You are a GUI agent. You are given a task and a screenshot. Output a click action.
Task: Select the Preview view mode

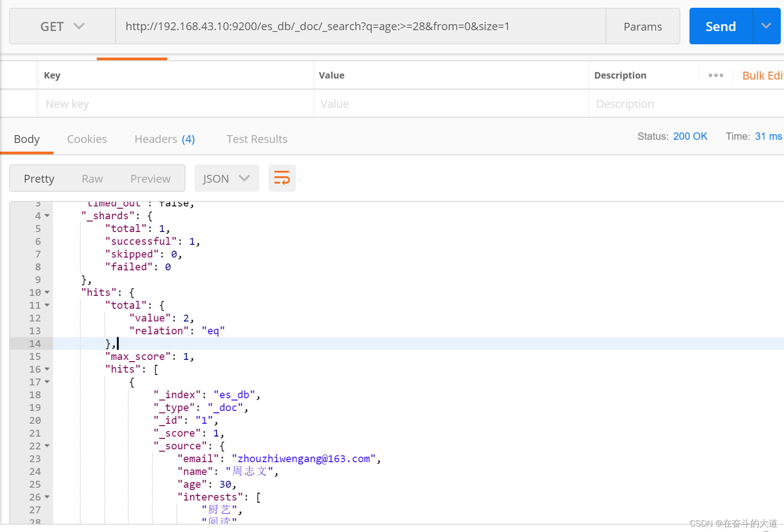point(150,179)
